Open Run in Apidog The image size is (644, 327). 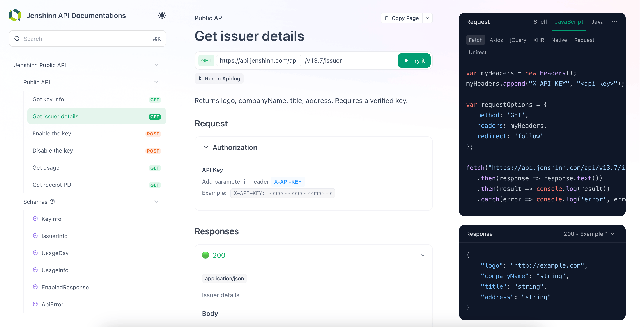click(x=219, y=78)
